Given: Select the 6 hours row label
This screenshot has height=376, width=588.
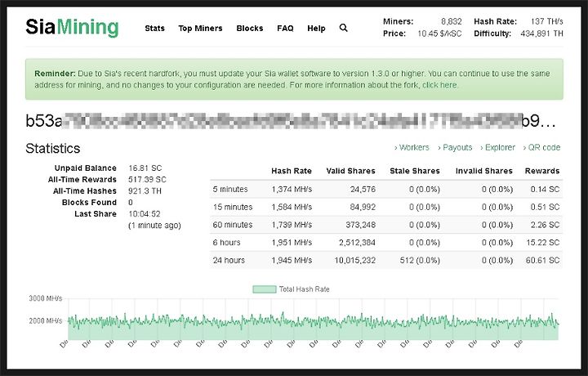Looking at the screenshot, I should pyautogui.click(x=226, y=243).
